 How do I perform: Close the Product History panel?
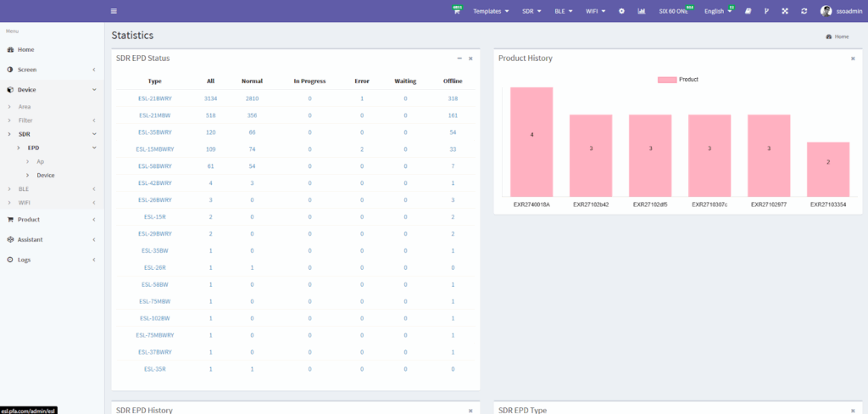852,59
